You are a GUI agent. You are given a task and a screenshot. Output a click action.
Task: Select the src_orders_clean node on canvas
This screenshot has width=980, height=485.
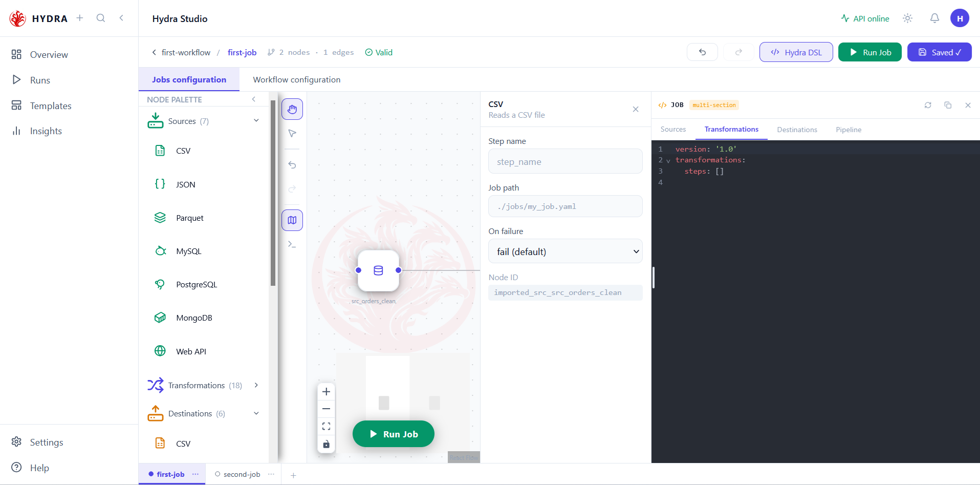pos(378,270)
